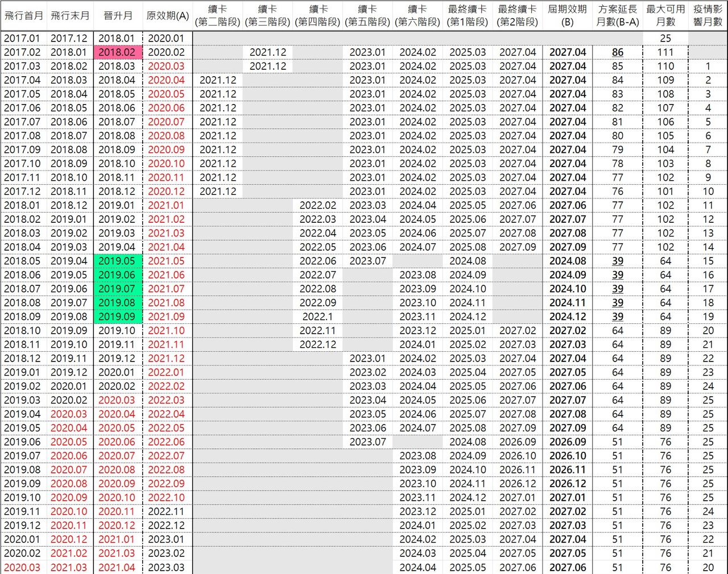Viewport: 728px width, 574px height.
Task: Click the underlined 86 extension months cell
Action: (617, 52)
